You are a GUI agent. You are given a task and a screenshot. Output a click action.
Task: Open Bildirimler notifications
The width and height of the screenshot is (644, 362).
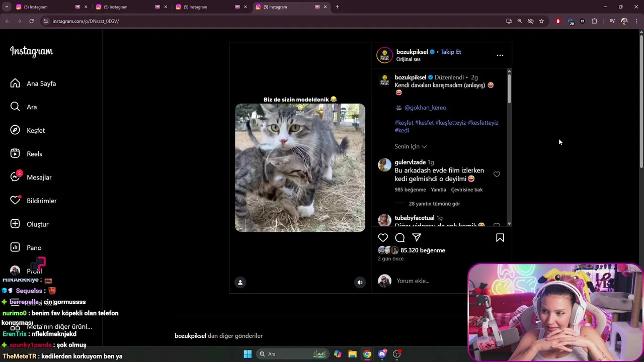[34, 201]
